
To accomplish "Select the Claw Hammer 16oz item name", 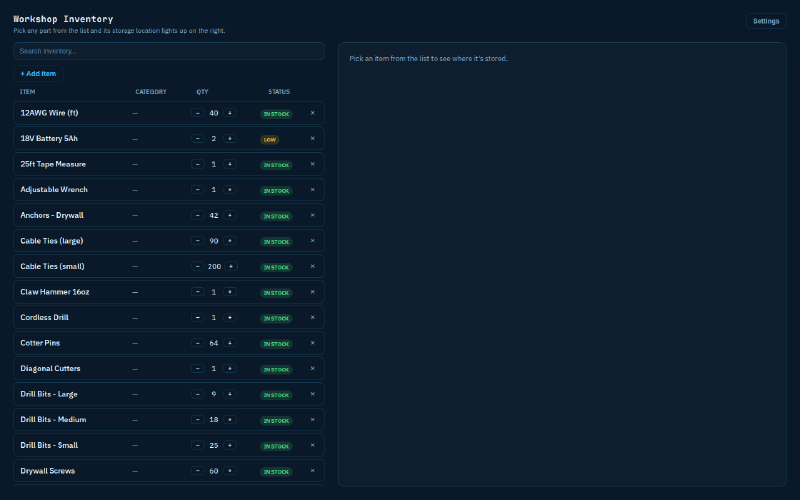I will click(x=55, y=292).
